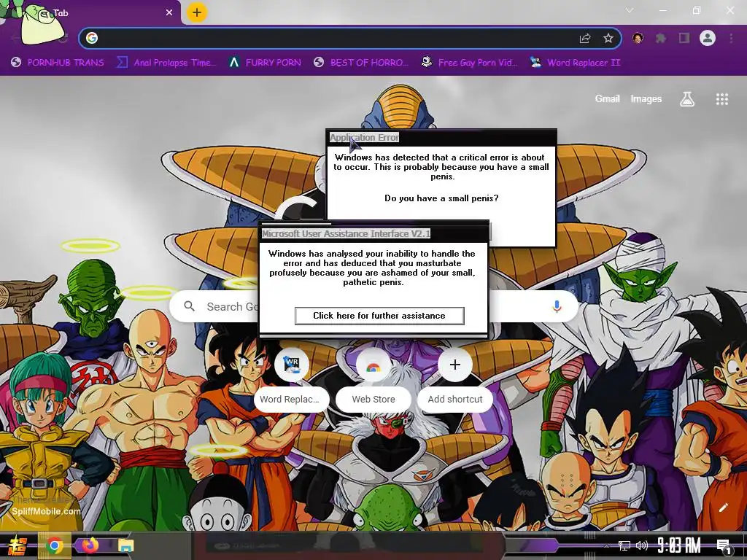Click the Google search box
This screenshot has height=560, width=747.
[x=374, y=306]
